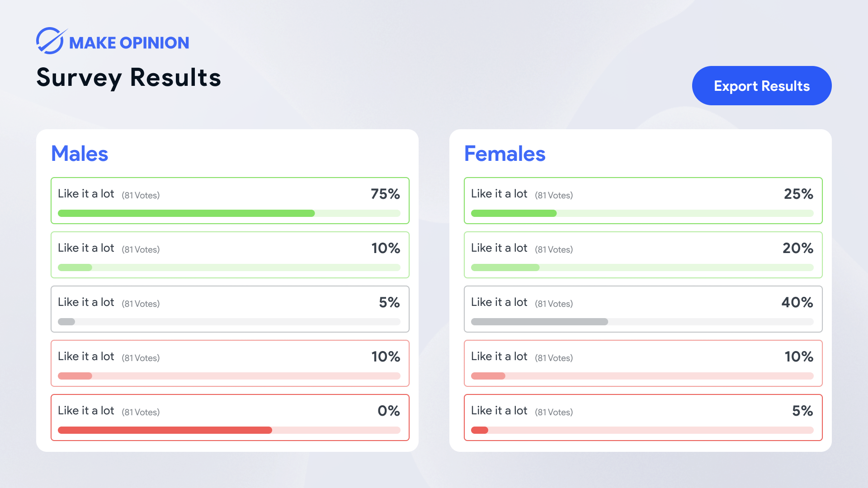This screenshot has width=868, height=488.
Task: Switch to the Males panel heading
Action: coord(80,154)
